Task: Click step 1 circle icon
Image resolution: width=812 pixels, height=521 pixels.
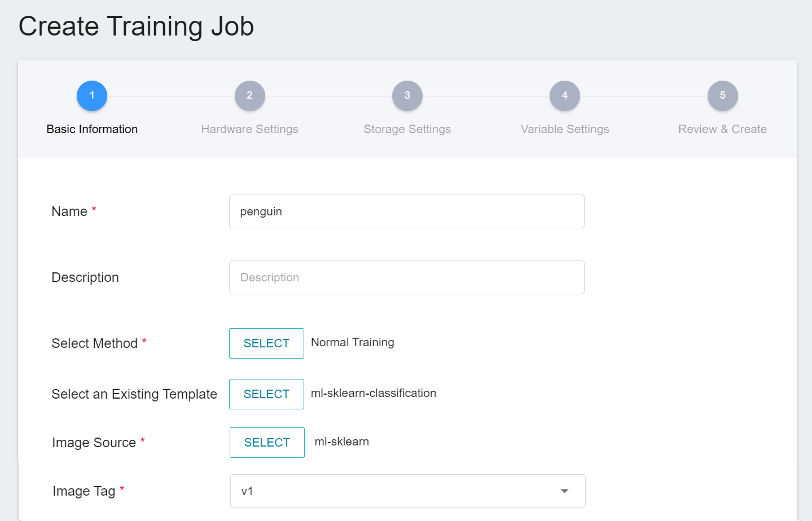Action: (x=92, y=96)
